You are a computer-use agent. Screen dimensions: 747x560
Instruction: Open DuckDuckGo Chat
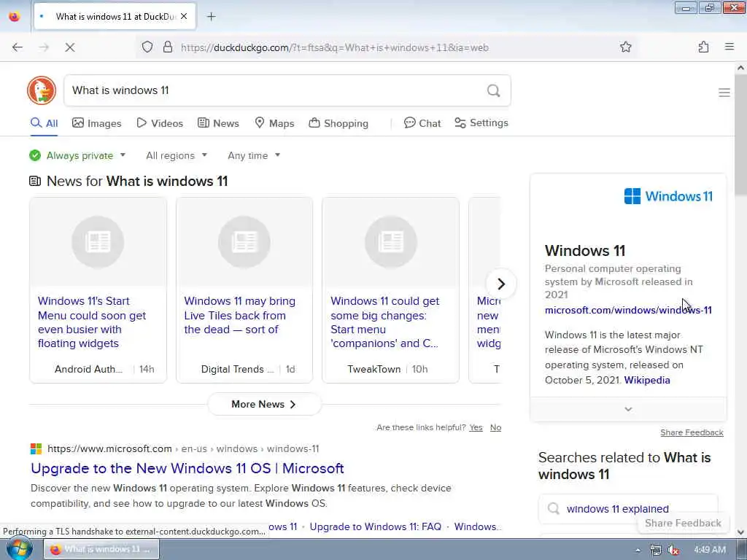[x=422, y=123]
